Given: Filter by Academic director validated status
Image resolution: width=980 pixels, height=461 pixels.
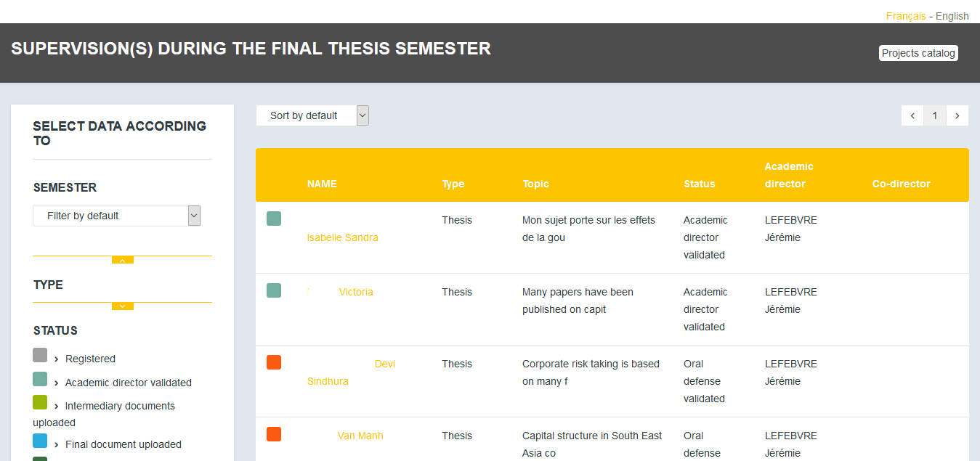Looking at the screenshot, I should pyautogui.click(x=128, y=383).
